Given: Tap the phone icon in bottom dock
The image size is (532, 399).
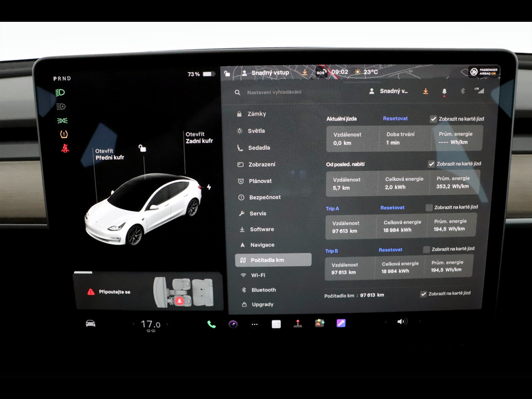Looking at the screenshot, I should [x=211, y=324].
